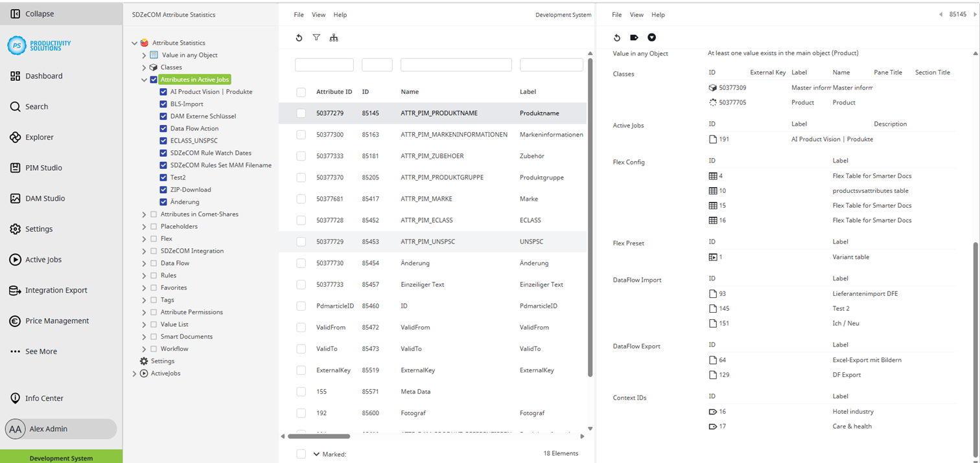Viewport: 980px width, 463px height.
Task: Open the File menu in the right panel
Action: point(616,14)
